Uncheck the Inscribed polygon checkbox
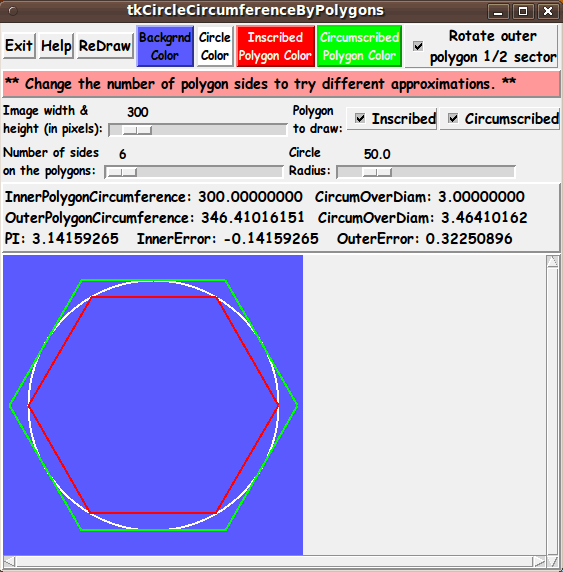The height and width of the screenshot is (572, 563). pos(360,118)
